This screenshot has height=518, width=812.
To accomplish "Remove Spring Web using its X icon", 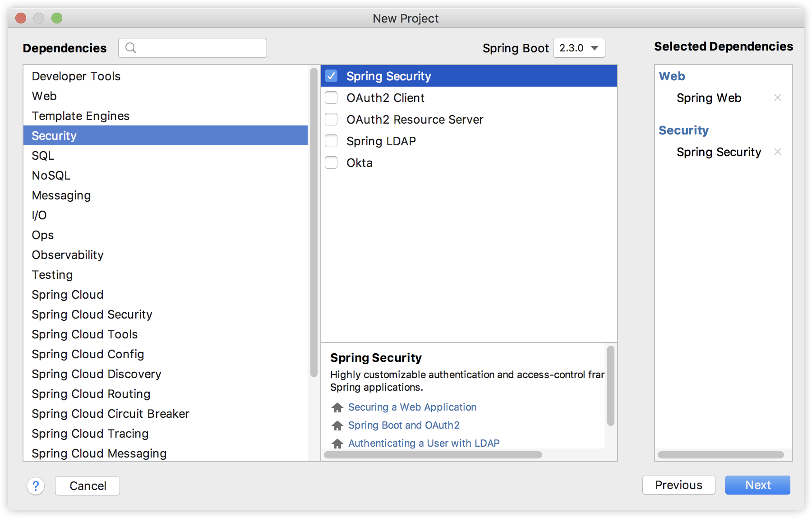I will pos(778,97).
